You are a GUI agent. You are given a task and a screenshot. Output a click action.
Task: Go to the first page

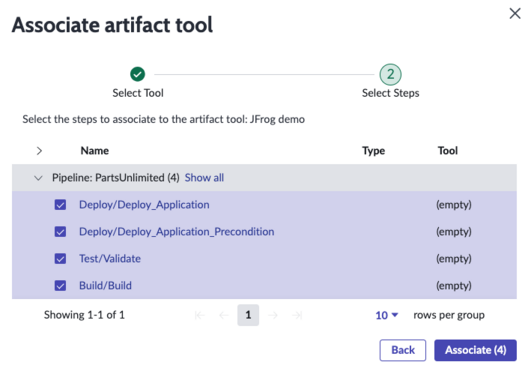point(199,315)
